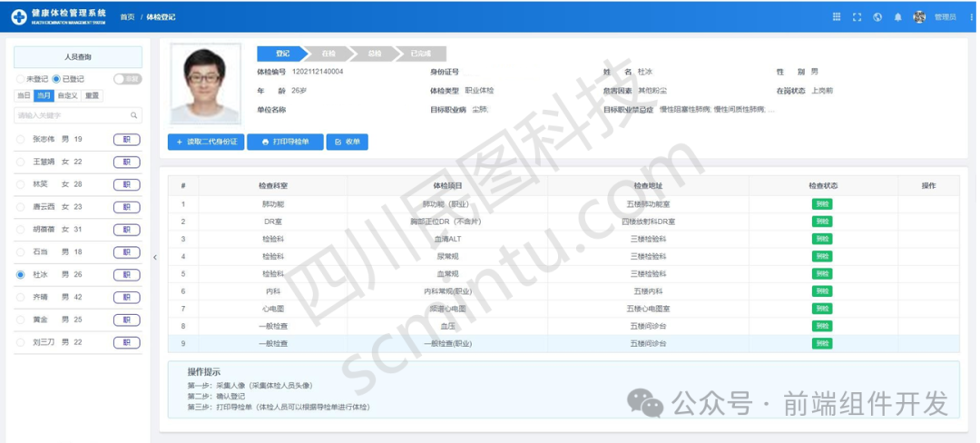Select the 已登记 radio option
Image resolution: width=980 pixels, height=443 pixels.
pos(56,79)
